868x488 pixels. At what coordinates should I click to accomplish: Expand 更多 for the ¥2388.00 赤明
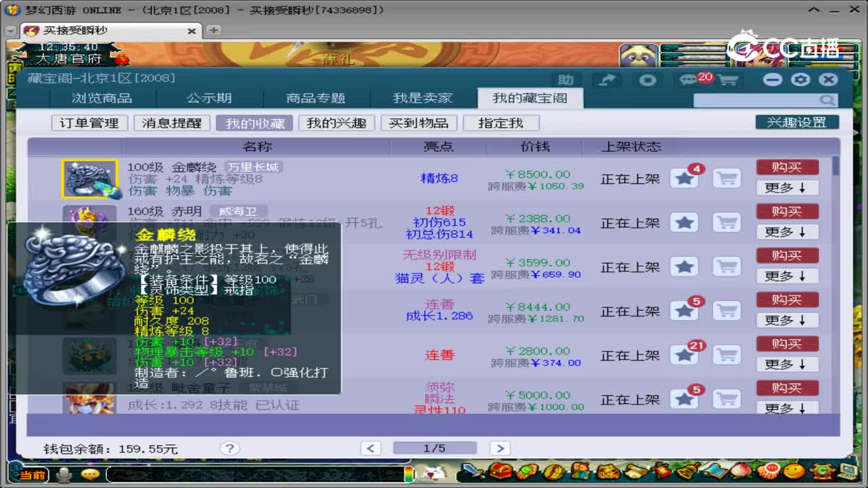[787, 232]
